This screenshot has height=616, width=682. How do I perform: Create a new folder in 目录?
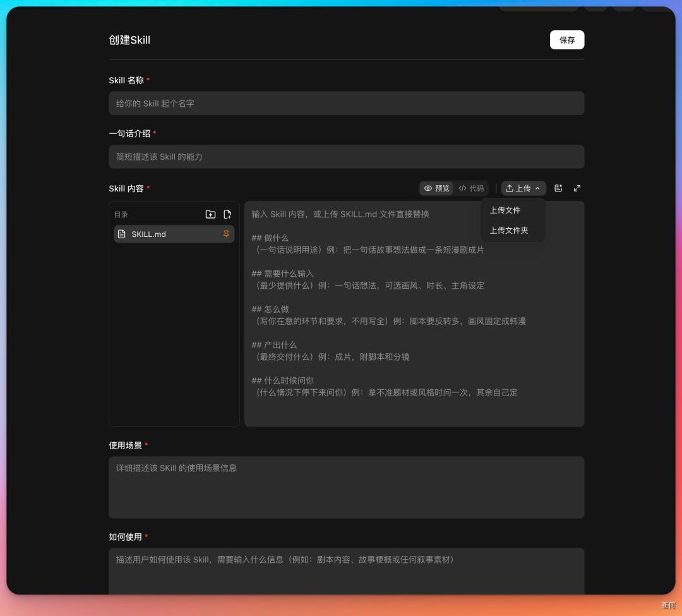[210, 214]
